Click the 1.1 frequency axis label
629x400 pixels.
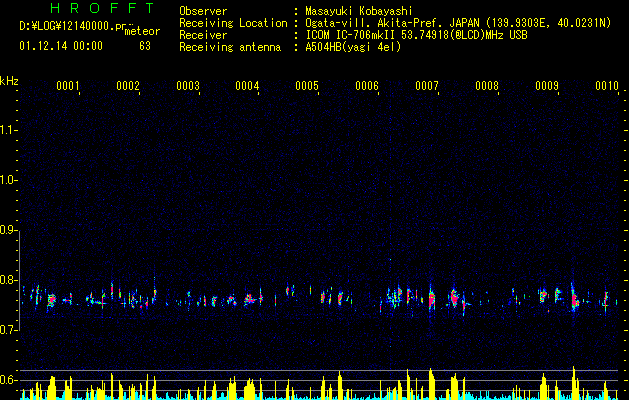(7, 130)
